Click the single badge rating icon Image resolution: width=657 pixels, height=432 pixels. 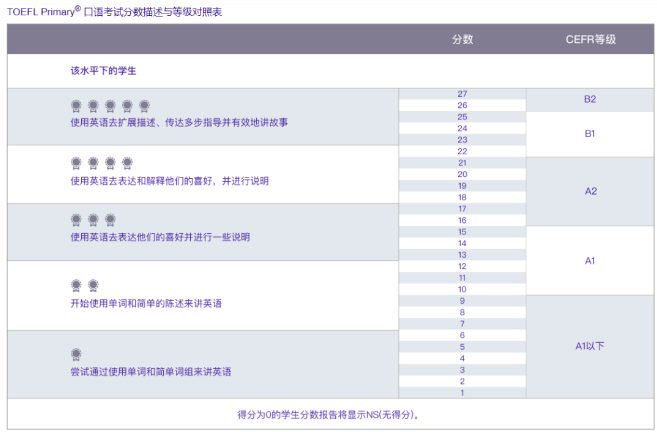point(76,354)
